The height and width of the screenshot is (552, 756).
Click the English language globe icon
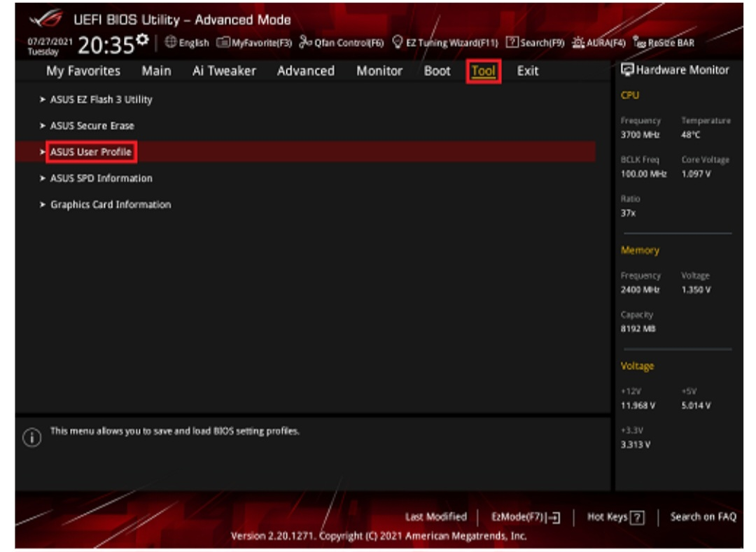pyautogui.click(x=170, y=43)
